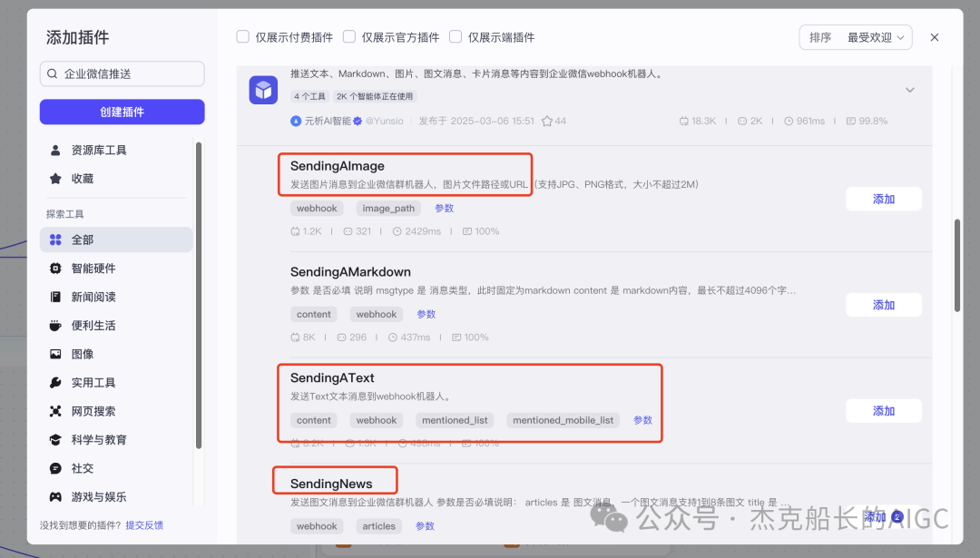Click the image_path parameter tag
This screenshot has width=980, height=558.
(388, 208)
